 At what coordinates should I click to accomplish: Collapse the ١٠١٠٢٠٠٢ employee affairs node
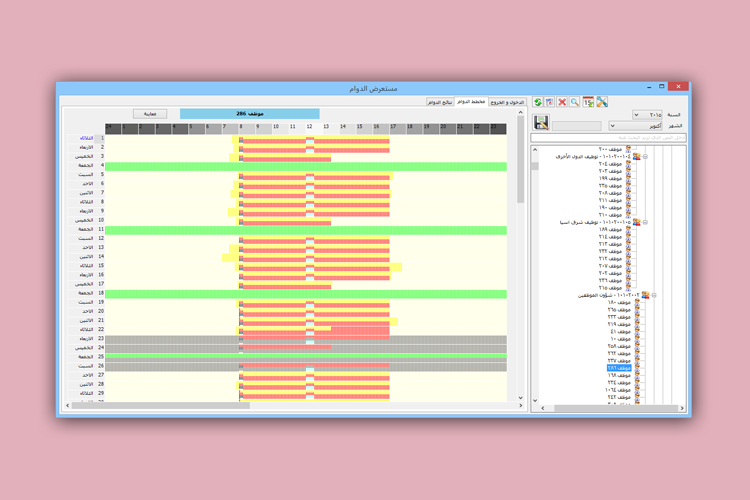[x=654, y=296]
